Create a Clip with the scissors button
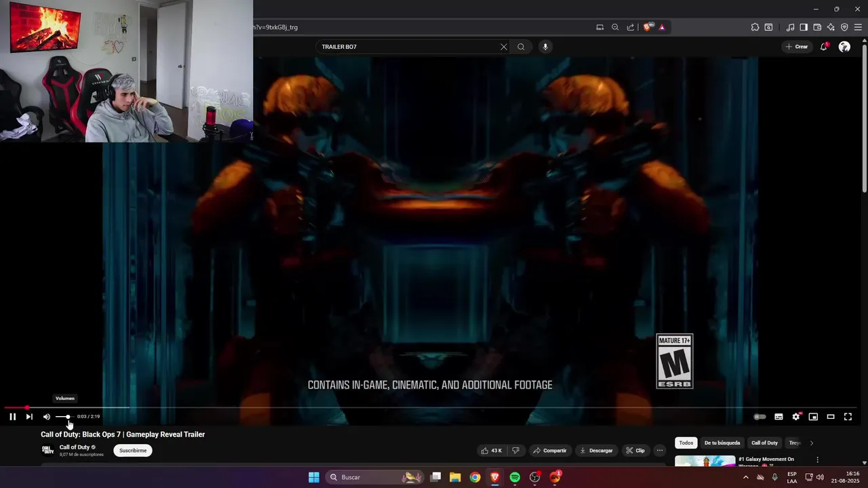This screenshot has width=868, height=488. 635,451
